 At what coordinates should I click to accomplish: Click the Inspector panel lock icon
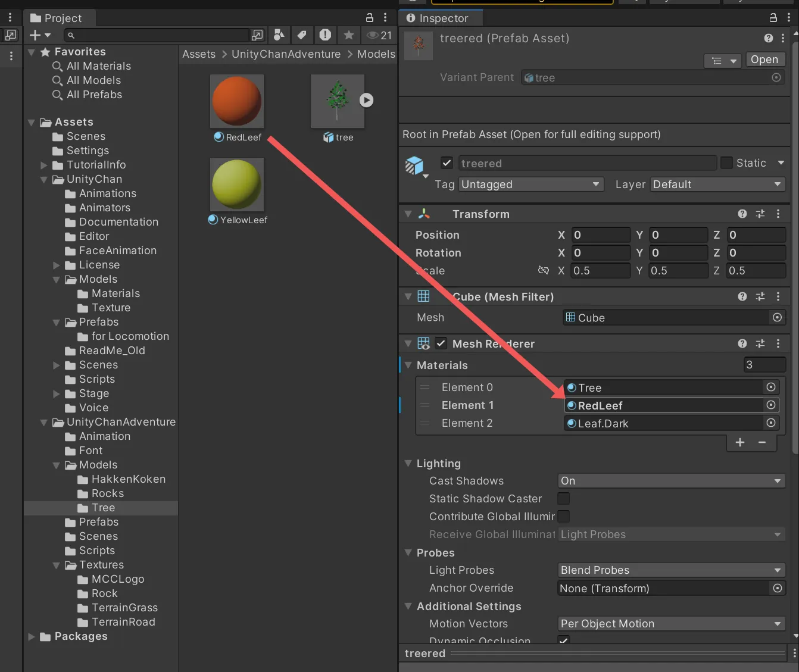(x=773, y=18)
